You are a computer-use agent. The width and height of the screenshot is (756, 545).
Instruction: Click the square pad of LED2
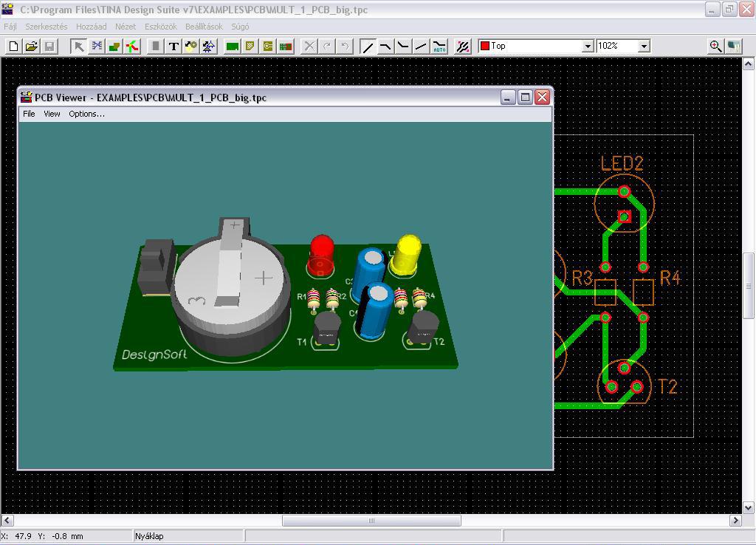pos(625,216)
